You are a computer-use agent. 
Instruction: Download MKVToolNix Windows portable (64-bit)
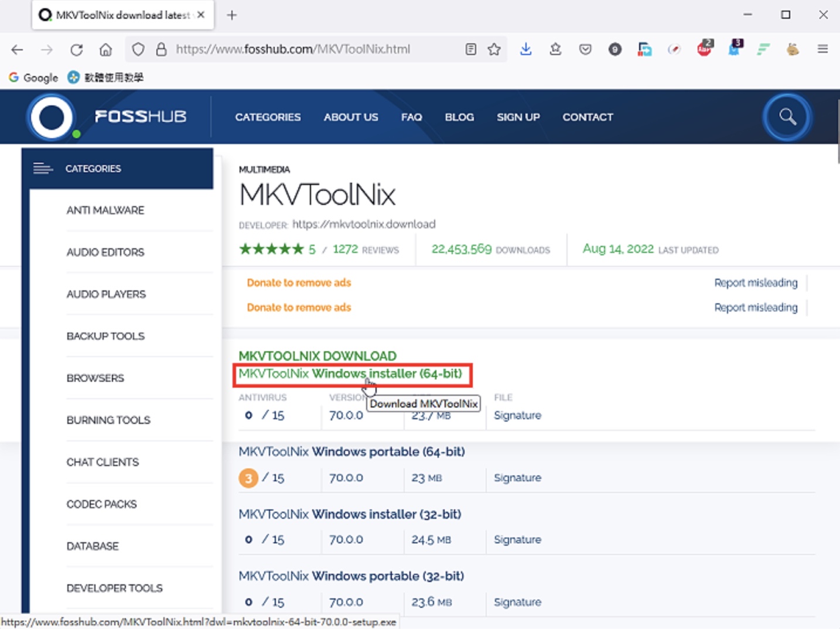[x=351, y=452]
